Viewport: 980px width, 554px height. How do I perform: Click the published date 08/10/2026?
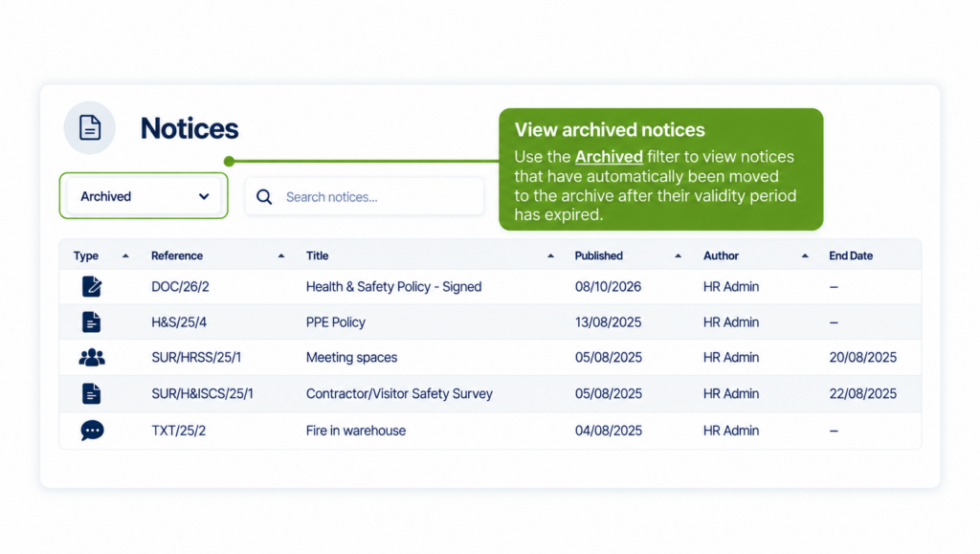[608, 287]
